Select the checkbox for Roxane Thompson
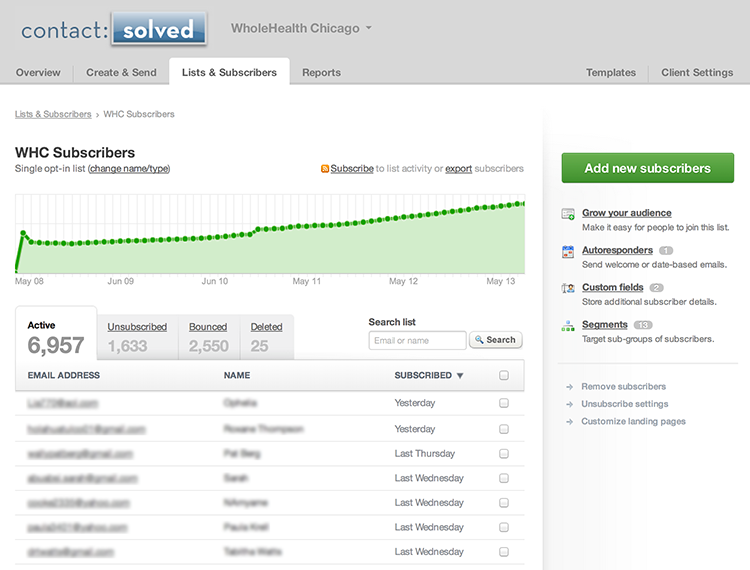750x570 pixels. point(503,429)
